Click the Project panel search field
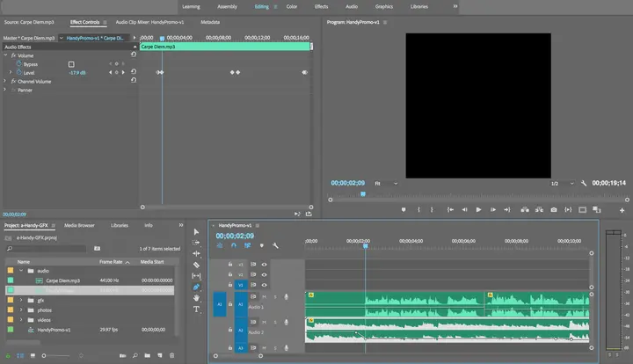Viewport: 633px width, 364px height. pos(47,249)
